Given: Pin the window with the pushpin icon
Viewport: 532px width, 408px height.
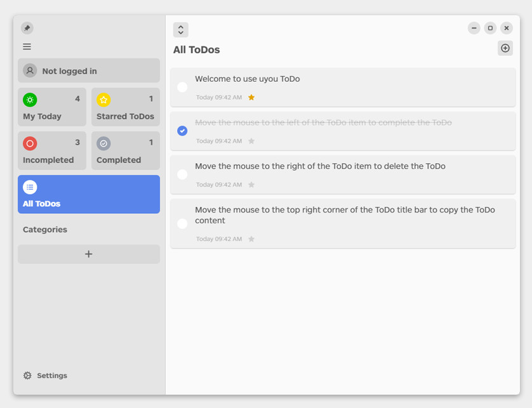Looking at the screenshot, I should (27, 28).
